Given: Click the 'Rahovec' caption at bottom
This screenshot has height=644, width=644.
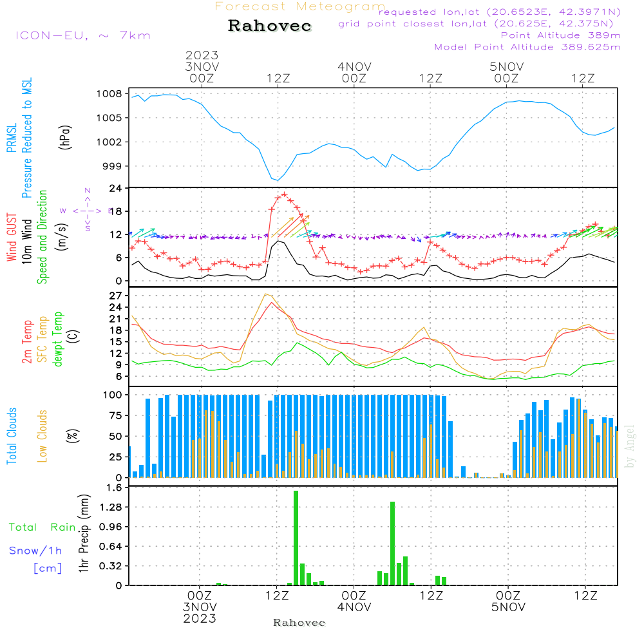Looking at the screenshot, I should point(299,623).
